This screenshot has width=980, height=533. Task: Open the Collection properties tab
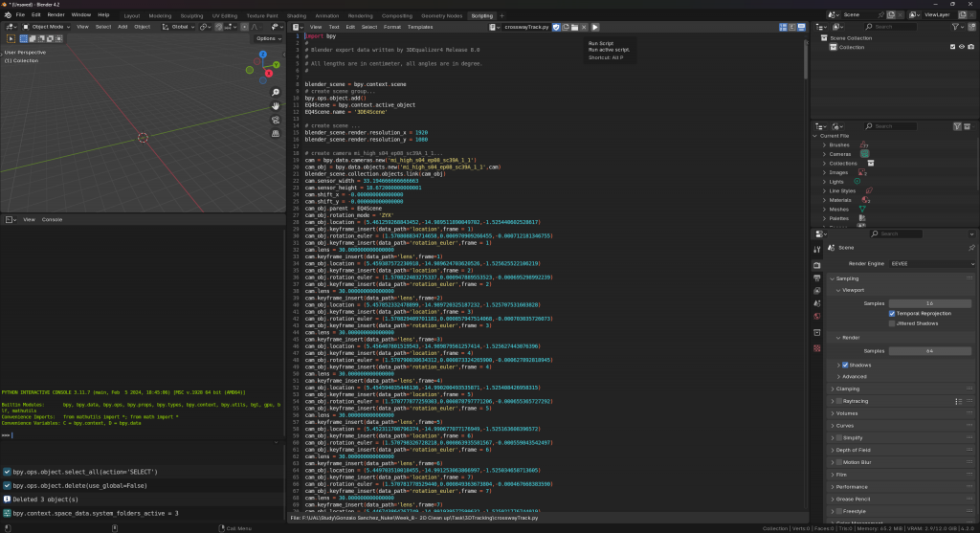pos(817,332)
